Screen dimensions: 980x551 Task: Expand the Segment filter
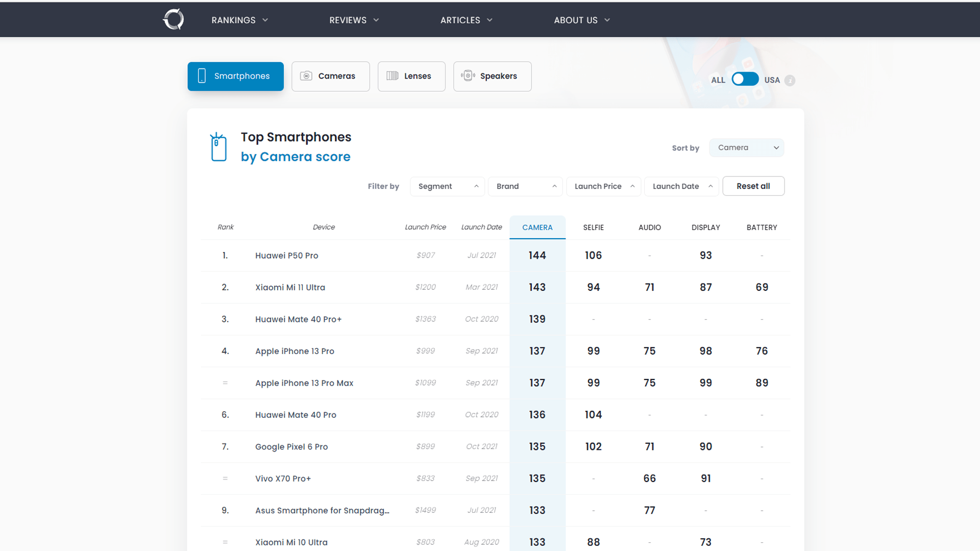447,186
